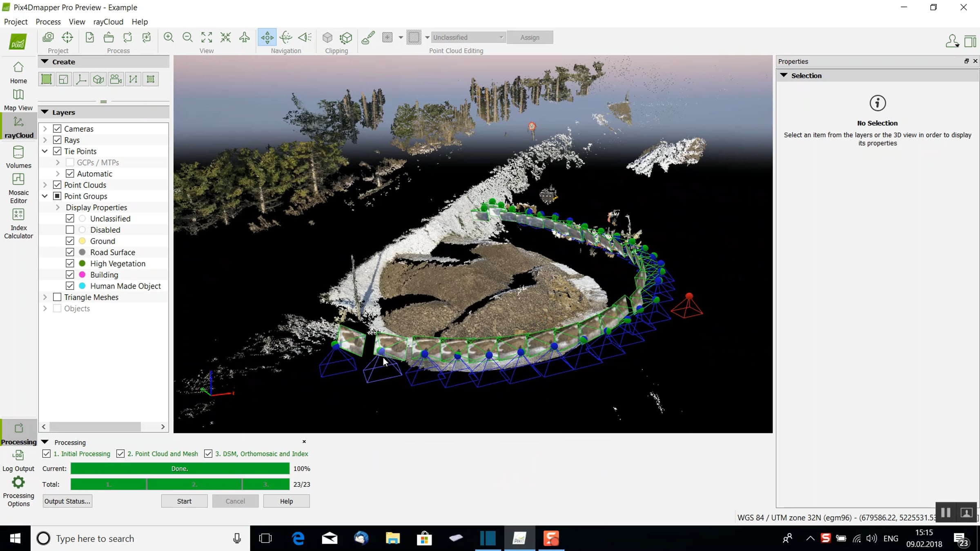Enable the Triangle Meshes layer checkbox
Screen dimensions: 980x551
(57, 297)
